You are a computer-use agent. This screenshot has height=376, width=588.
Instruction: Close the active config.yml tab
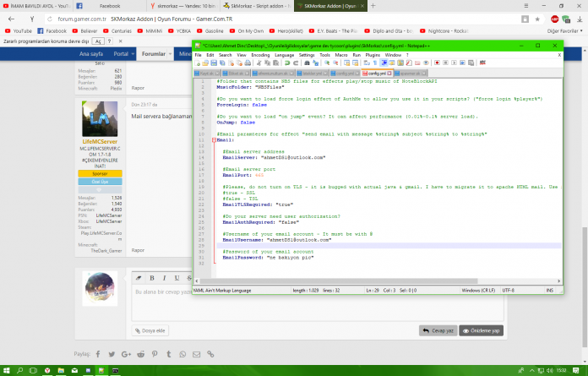389,74
